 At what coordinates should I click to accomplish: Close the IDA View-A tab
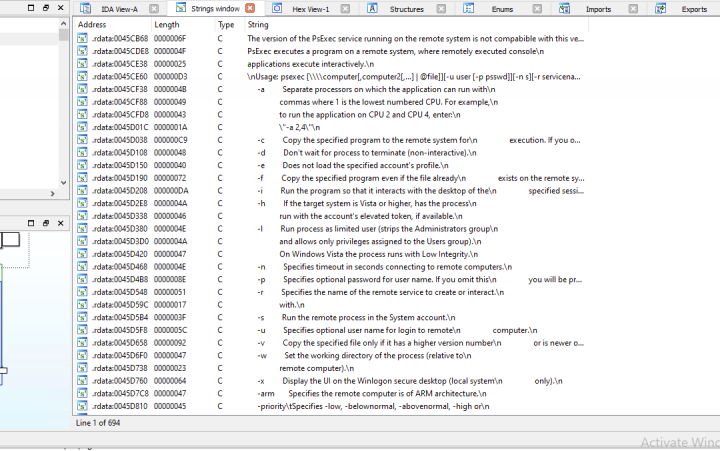pos(154,8)
